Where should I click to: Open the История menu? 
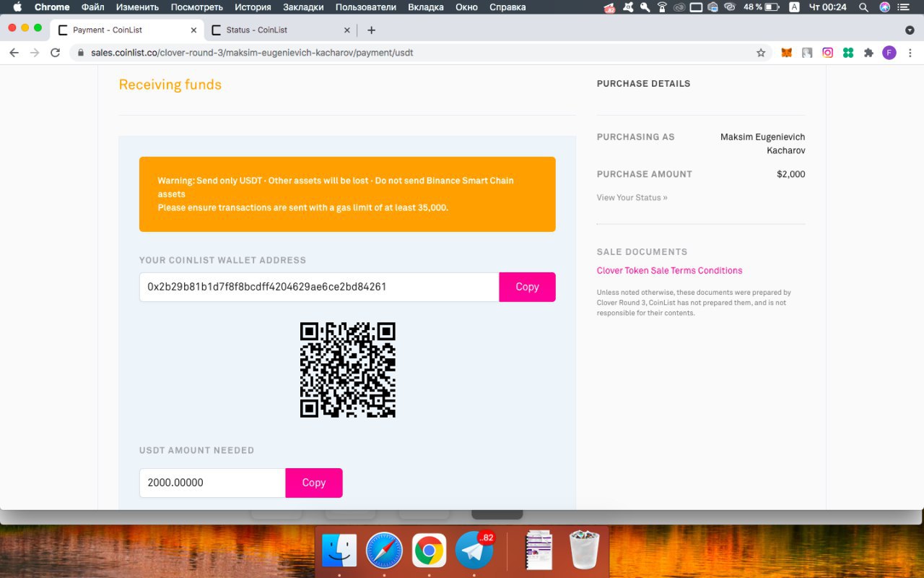click(253, 7)
